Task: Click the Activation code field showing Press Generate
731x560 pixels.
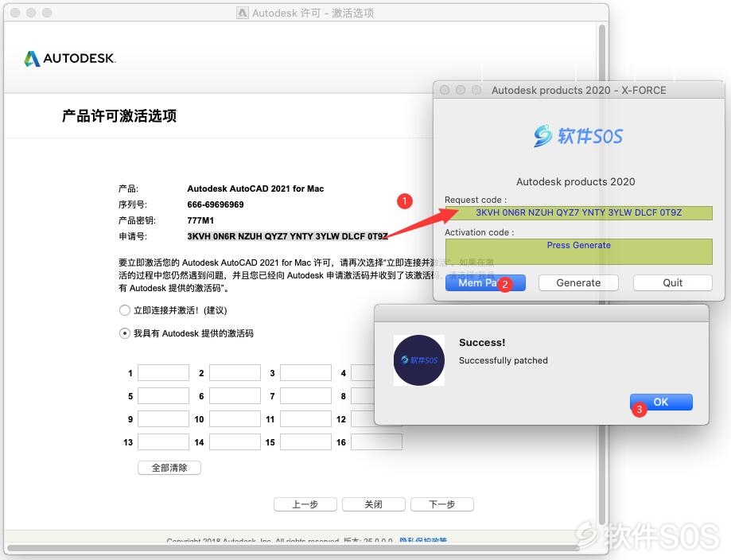Action: tap(578, 252)
